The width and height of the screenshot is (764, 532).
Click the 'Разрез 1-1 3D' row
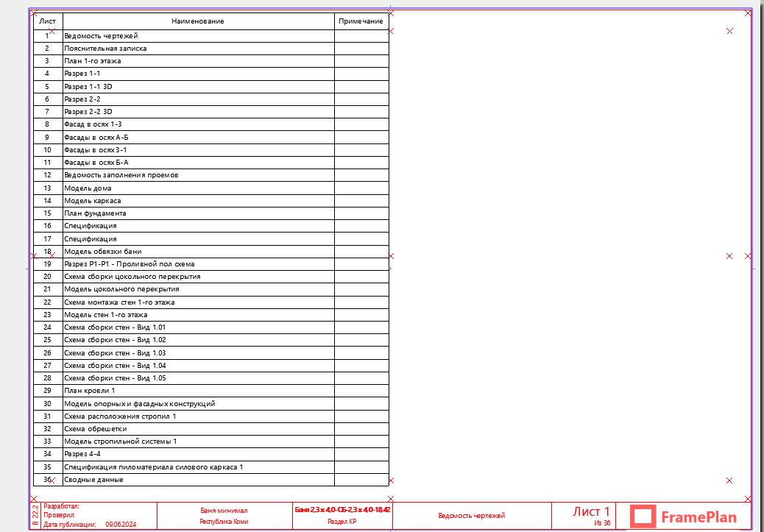(88, 86)
